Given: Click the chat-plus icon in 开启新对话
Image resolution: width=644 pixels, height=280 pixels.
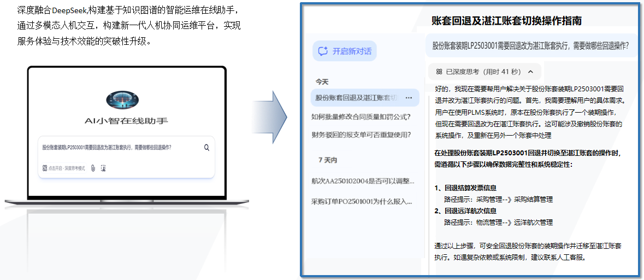Looking at the screenshot, I should (x=323, y=51).
